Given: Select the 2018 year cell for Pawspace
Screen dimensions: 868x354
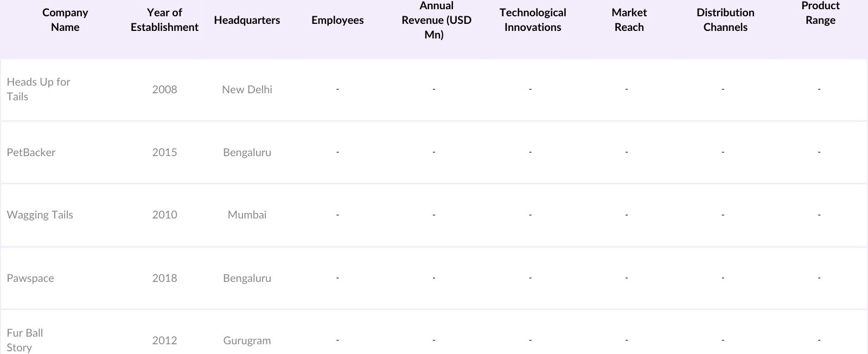Looking at the screenshot, I should pyautogui.click(x=164, y=278).
